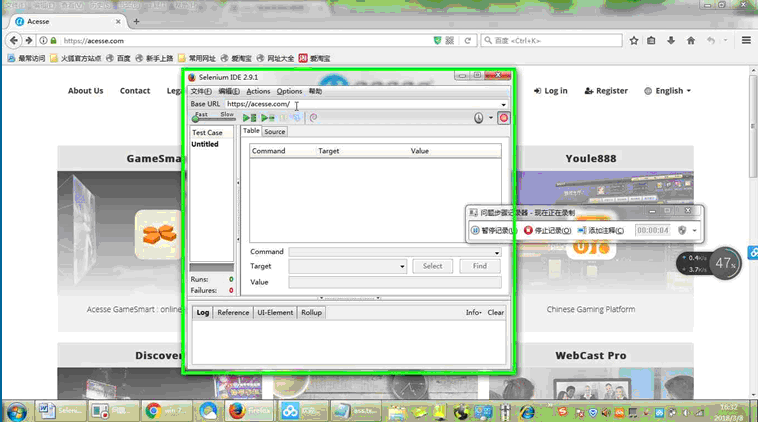This screenshot has width=758, height=422.
Task: Open the 文件(F) menu in Selenium IDE
Action: [201, 91]
